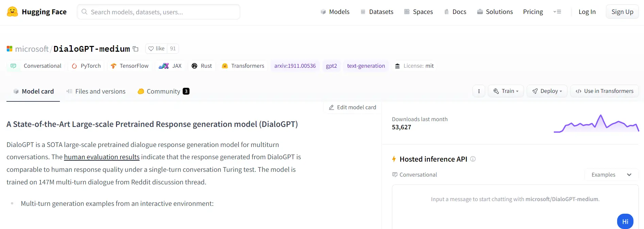Image resolution: width=644 pixels, height=229 pixels.
Task: Open the blue Hi chat bubble
Action: [x=625, y=222]
